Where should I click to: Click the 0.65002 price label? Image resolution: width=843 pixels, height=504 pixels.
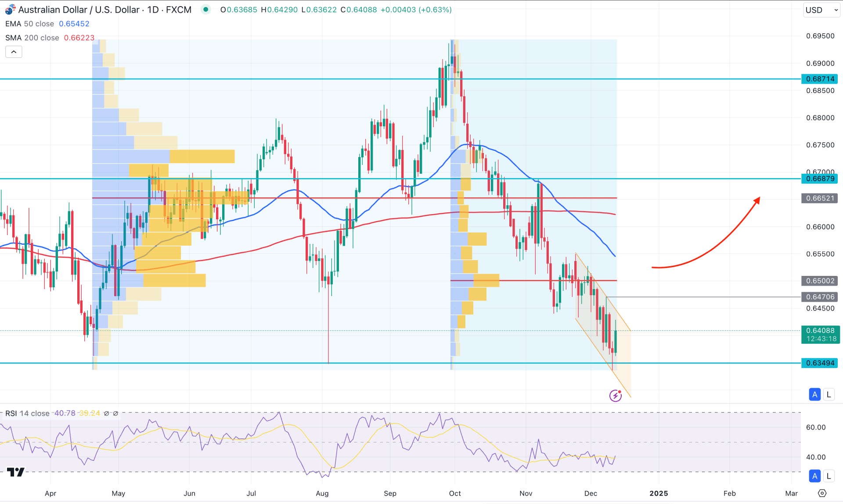(x=820, y=281)
